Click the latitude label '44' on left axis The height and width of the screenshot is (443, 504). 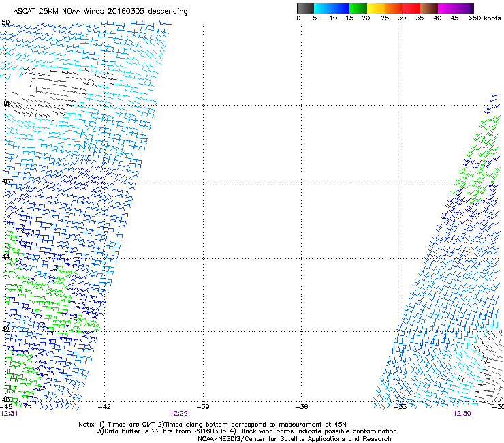[5, 257]
